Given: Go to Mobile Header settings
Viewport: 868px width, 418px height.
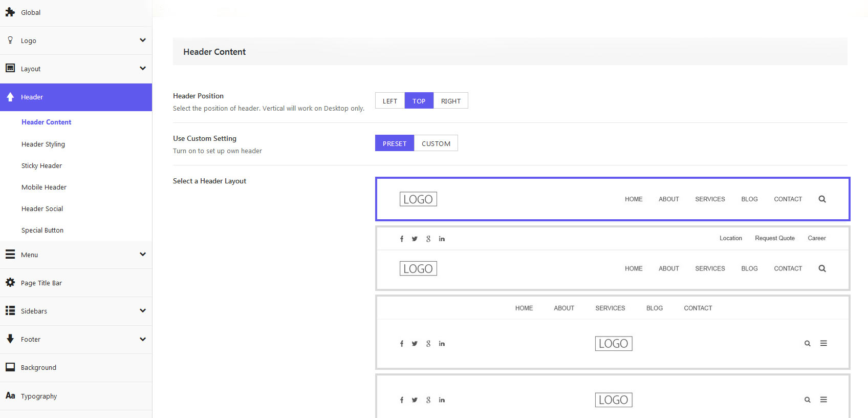Looking at the screenshot, I should pyautogui.click(x=44, y=187).
